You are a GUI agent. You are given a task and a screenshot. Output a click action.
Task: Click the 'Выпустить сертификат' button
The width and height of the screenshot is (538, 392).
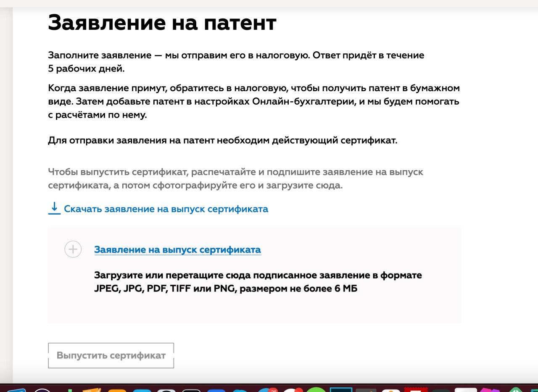pos(111,355)
